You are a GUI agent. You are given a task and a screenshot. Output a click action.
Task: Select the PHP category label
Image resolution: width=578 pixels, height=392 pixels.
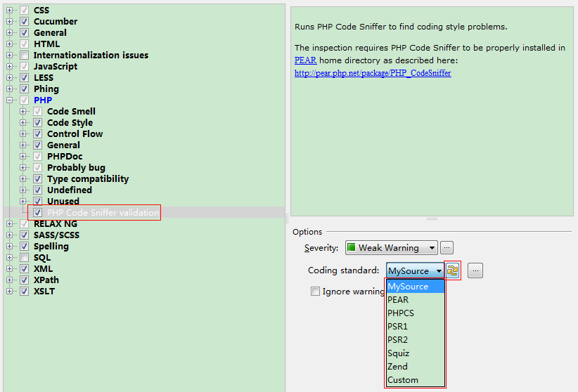pyautogui.click(x=43, y=100)
